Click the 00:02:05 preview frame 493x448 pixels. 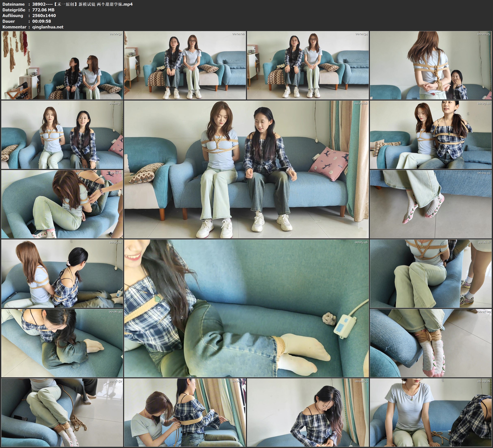tap(431, 65)
